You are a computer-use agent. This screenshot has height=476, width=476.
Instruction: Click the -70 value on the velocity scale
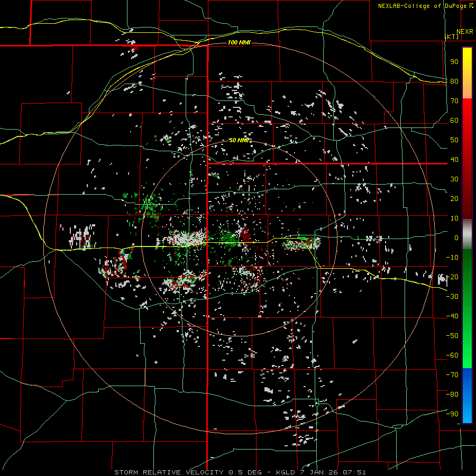(452, 375)
